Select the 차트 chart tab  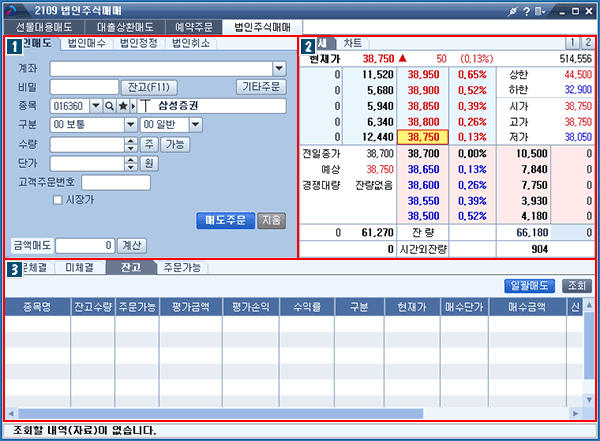pyautogui.click(x=352, y=44)
